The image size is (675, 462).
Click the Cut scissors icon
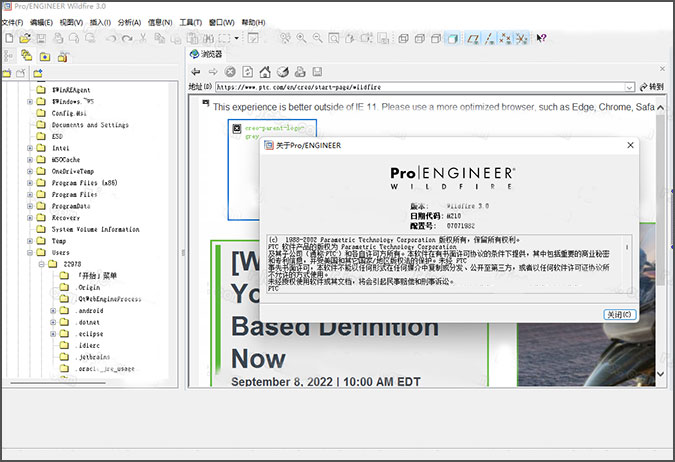point(143,38)
